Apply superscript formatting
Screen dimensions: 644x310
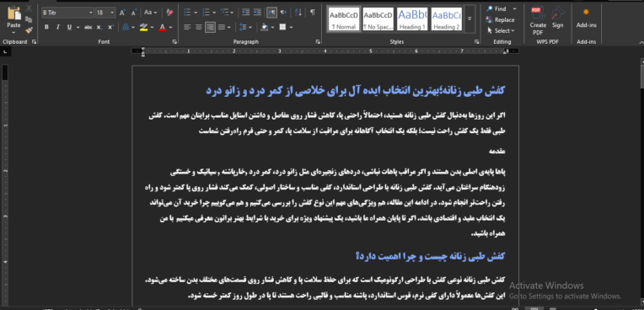pyautogui.click(x=110, y=28)
